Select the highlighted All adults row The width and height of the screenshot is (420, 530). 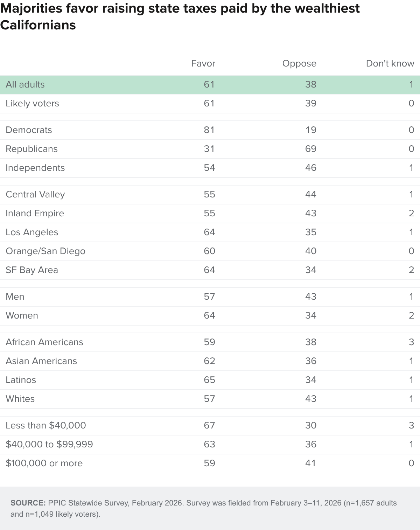pyautogui.click(x=210, y=84)
